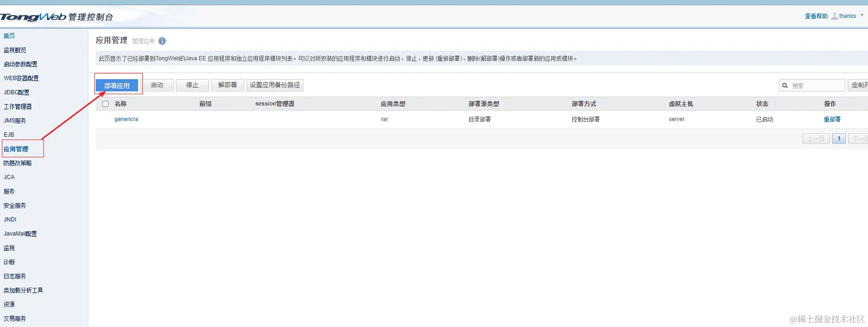Click the 部署方式 column header

pyautogui.click(x=584, y=104)
